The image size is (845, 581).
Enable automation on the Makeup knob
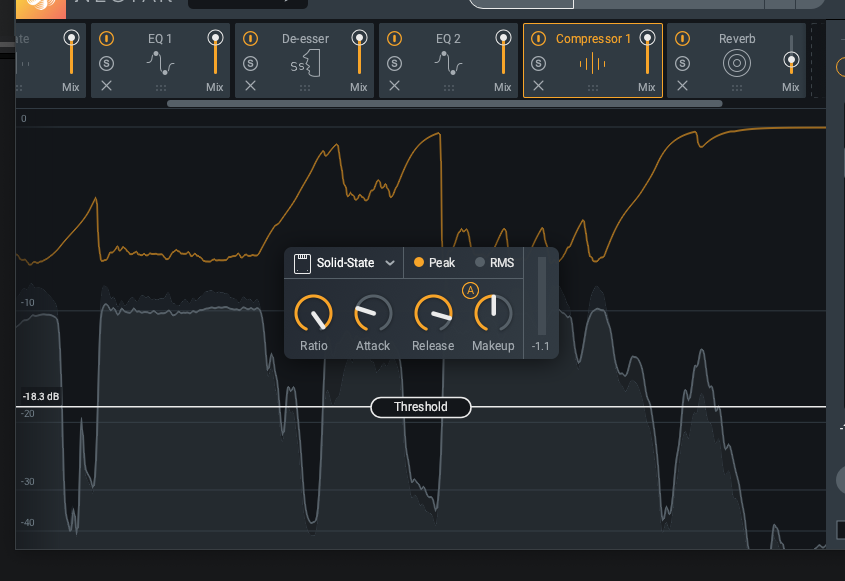(x=470, y=290)
